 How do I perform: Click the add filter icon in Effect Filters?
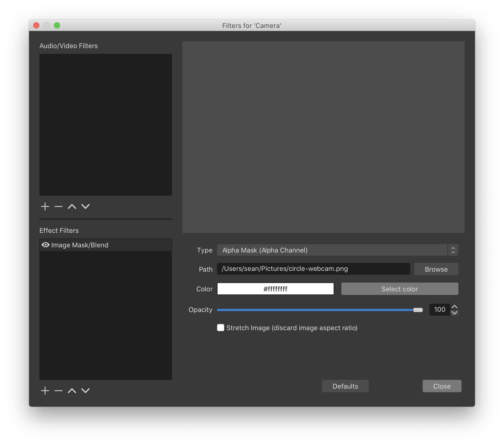(45, 390)
